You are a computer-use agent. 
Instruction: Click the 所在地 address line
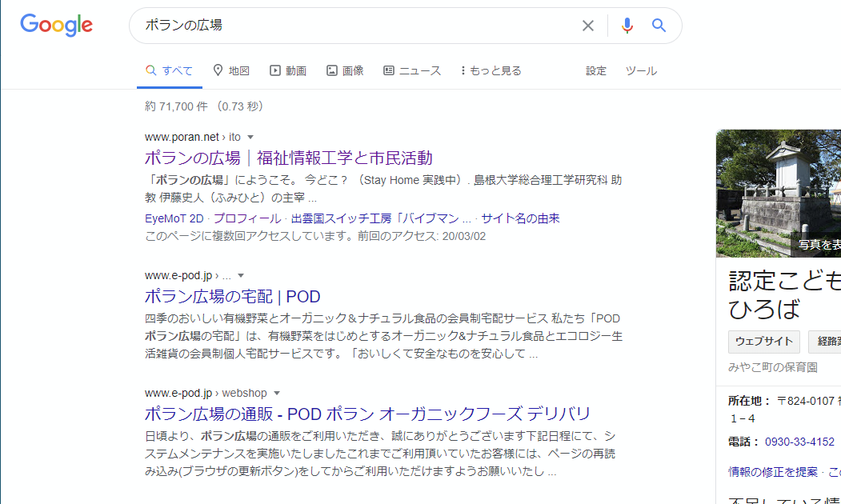[784, 409]
